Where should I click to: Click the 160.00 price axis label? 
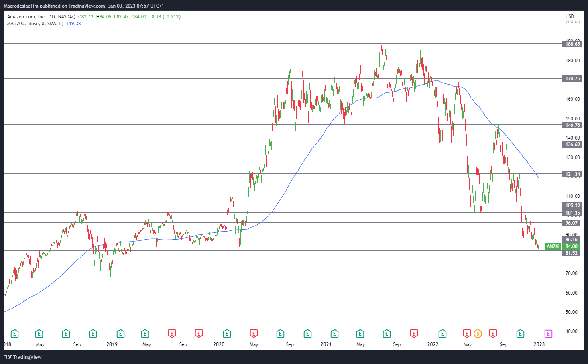pos(573,99)
